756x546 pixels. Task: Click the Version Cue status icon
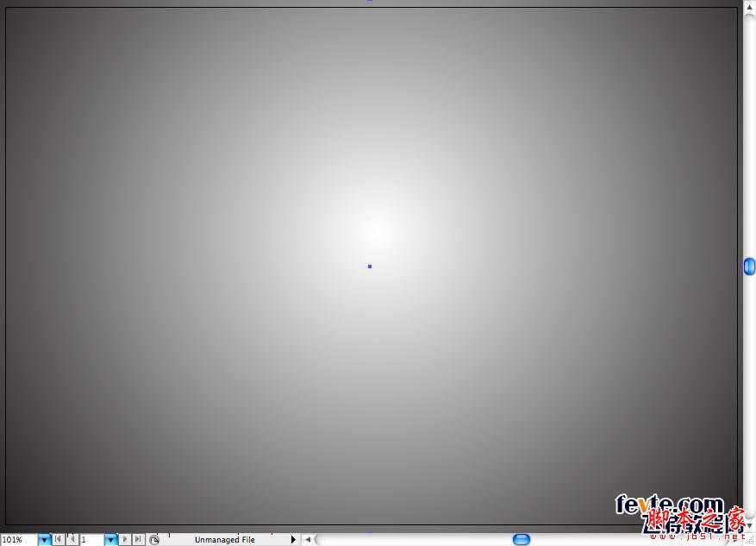click(153, 540)
